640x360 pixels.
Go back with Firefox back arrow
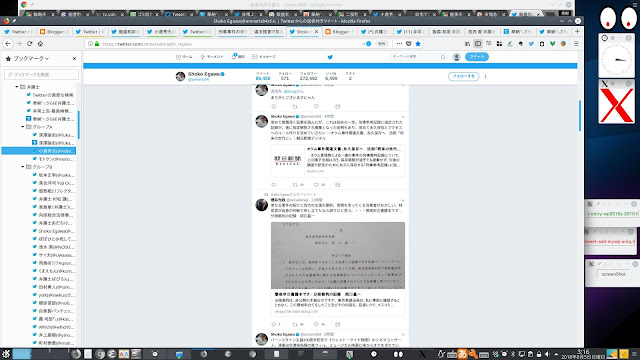(x=8, y=44)
